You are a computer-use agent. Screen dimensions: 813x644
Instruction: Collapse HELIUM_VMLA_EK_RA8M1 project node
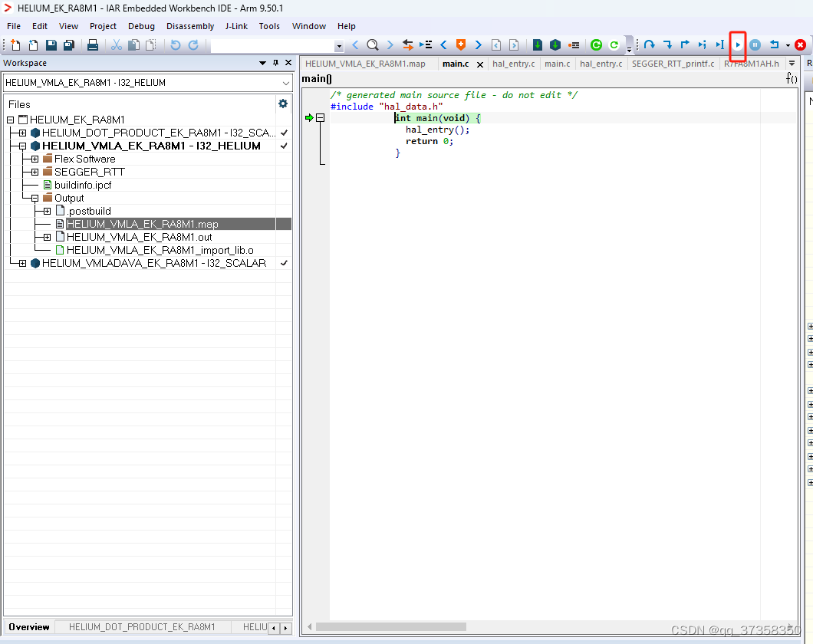pos(23,146)
